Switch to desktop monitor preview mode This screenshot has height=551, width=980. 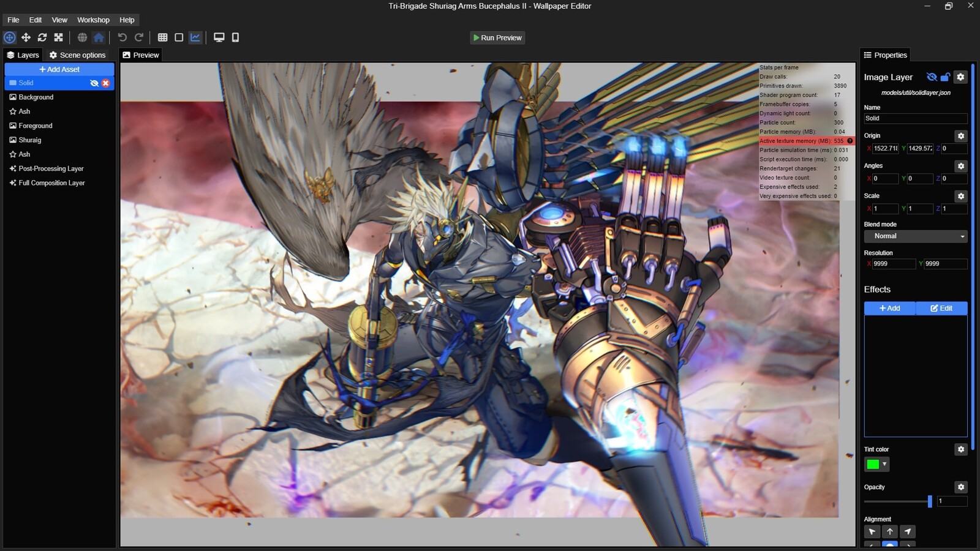pyautogui.click(x=219, y=37)
